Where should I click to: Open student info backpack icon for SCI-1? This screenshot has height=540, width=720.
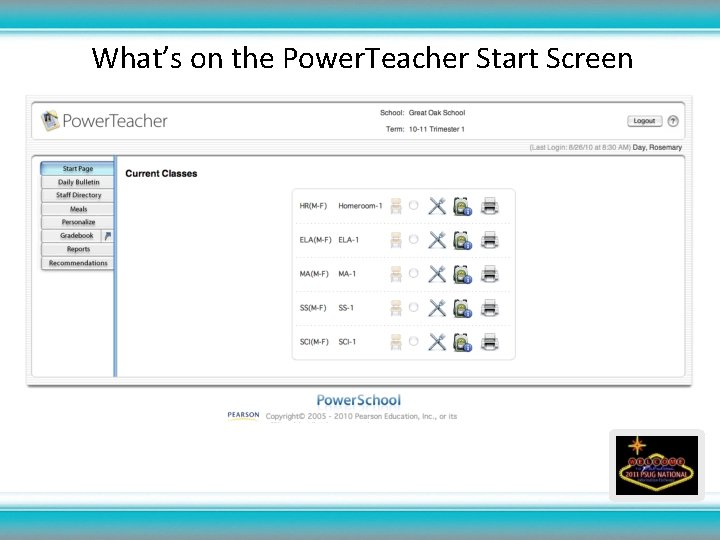pos(462,342)
